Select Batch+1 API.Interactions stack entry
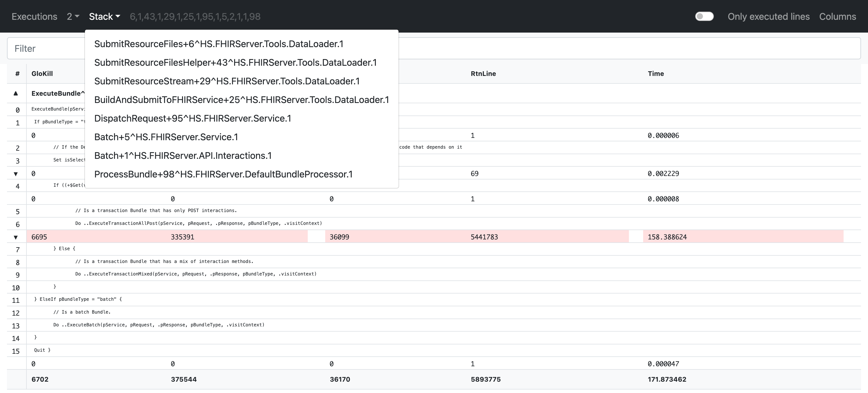This screenshot has width=868, height=393. 183,156
